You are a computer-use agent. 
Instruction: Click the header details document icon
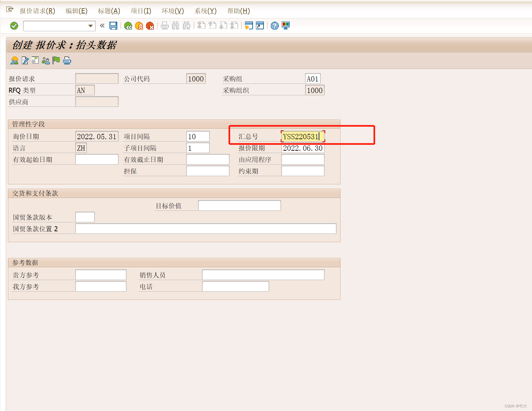(35, 60)
